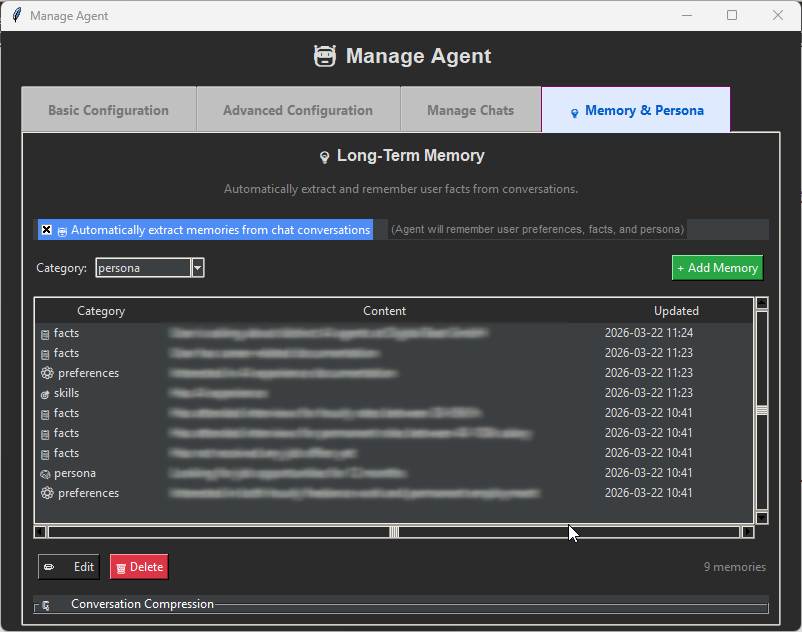Open the Category dropdown showing persona
Image resolution: width=802 pixels, height=632 pixels.
142,267
